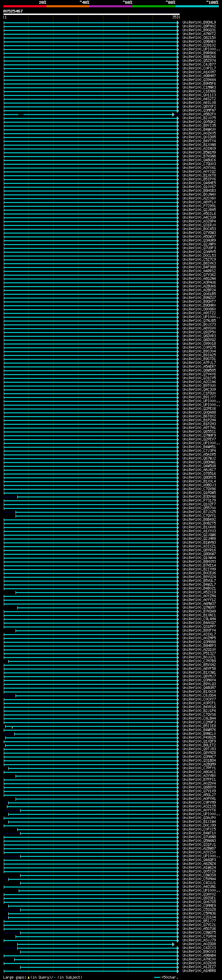The width and height of the screenshot is (222, 980).
Task: Select label UniRef100_C9L4H4
Action: pos(199,618)
